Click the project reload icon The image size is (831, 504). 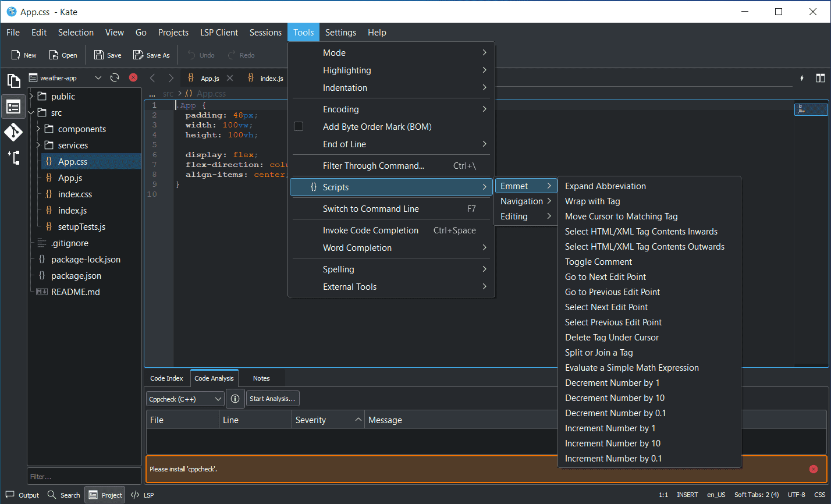click(115, 78)
